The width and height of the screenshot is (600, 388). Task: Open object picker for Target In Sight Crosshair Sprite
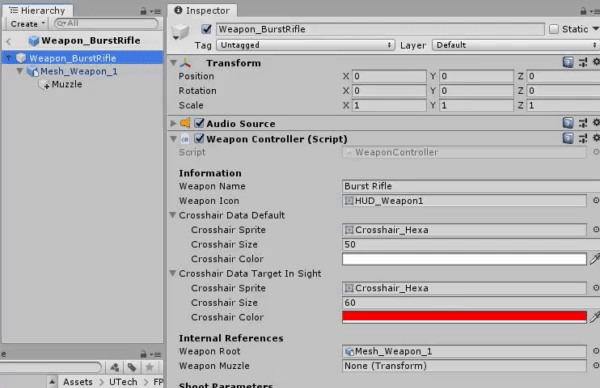596,287
